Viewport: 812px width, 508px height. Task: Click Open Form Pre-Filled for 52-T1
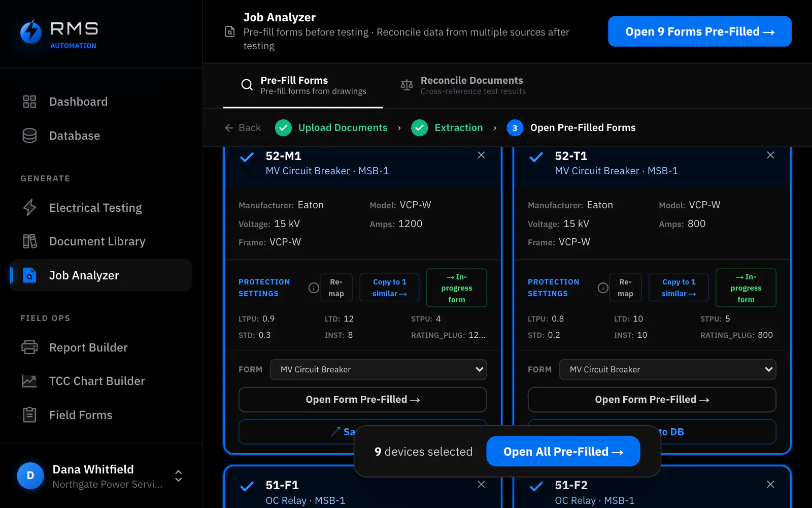(652, 400)
